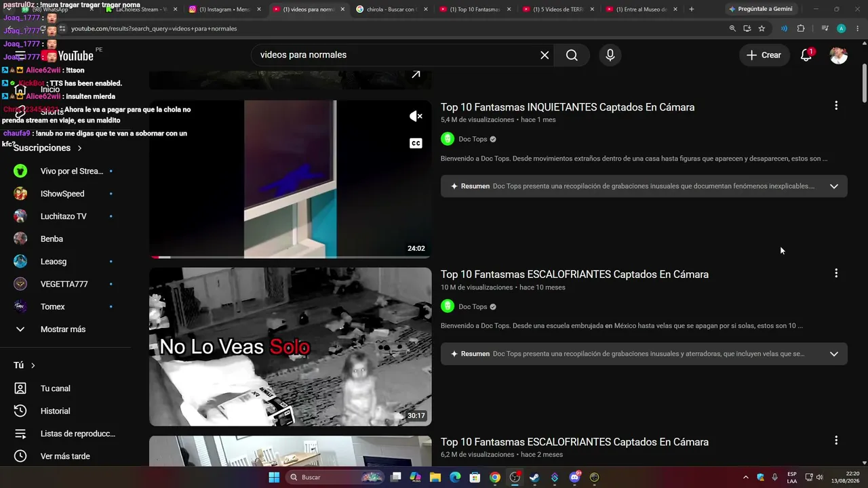Close the videos para normales tab
The width and height of the screenshot is (868, 488).
click(342, 9)
